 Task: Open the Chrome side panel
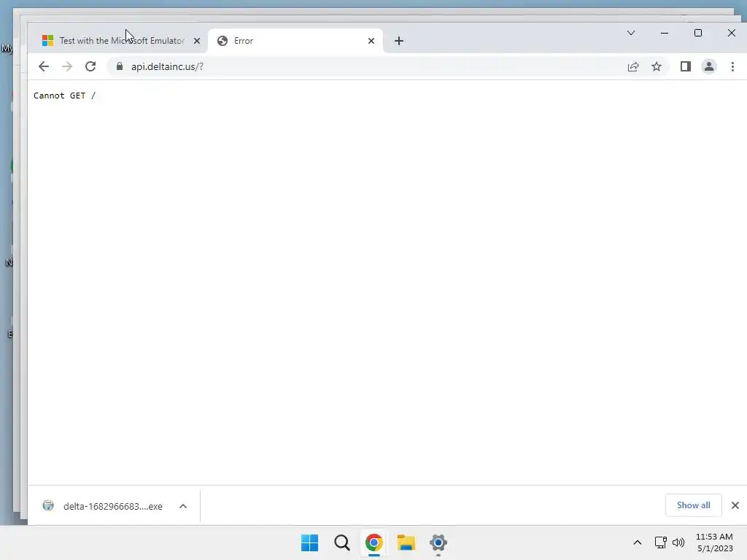coord(686,66)
